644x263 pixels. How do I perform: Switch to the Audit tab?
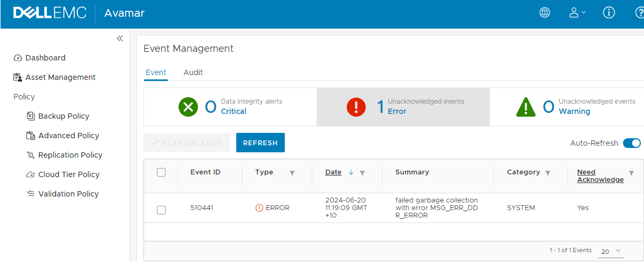point(193,72)
